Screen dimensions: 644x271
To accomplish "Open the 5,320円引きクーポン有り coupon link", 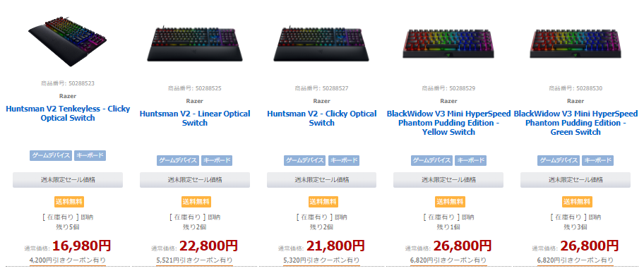I will pyautogui.click(x=321, y=260).
